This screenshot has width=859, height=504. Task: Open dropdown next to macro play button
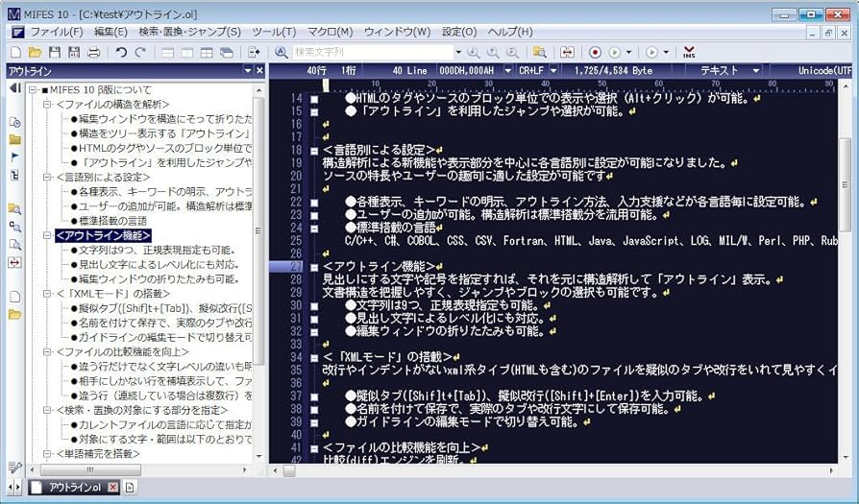click(628, 53)
